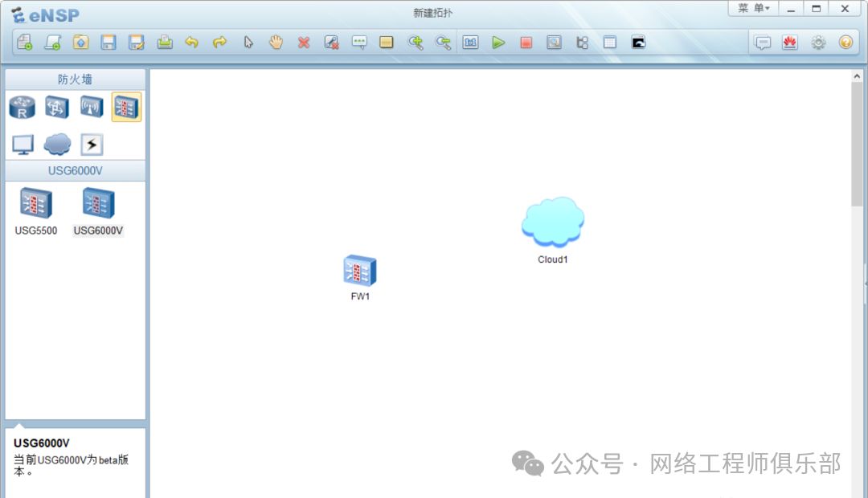Print the topology
Viewport: 868px width, 498px height.
pyautogui.click(x=165, y=42)
